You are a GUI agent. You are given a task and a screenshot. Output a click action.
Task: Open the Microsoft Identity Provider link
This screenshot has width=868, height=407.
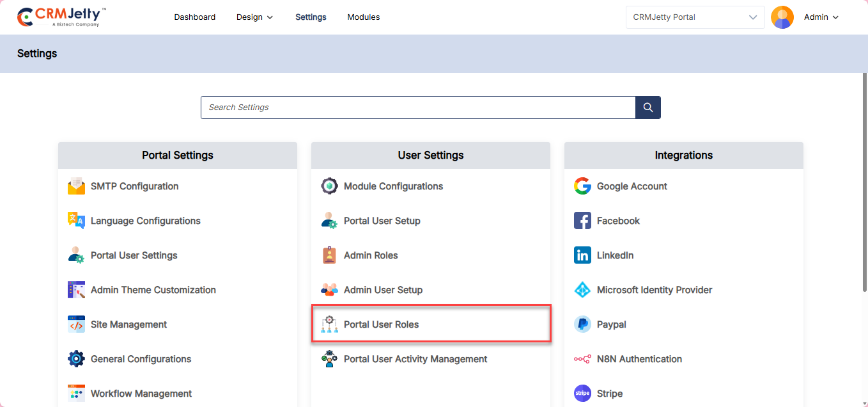(x=654, y=290)
